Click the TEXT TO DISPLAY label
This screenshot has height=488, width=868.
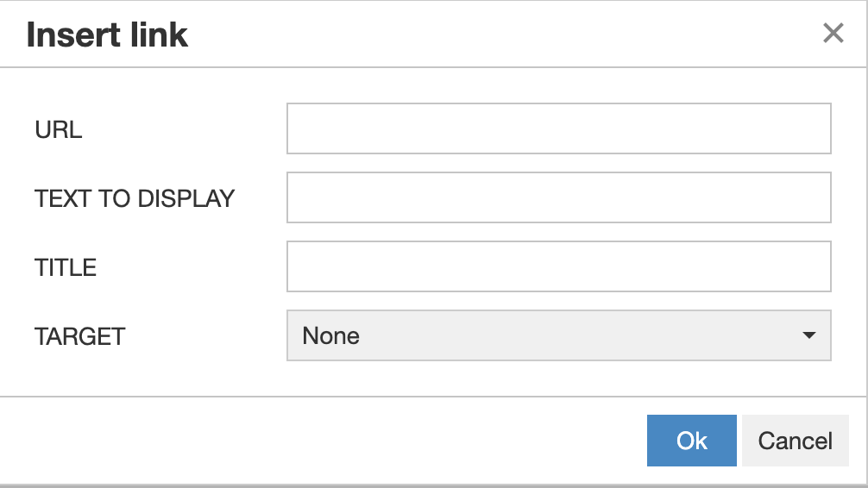tap(135, 199)
